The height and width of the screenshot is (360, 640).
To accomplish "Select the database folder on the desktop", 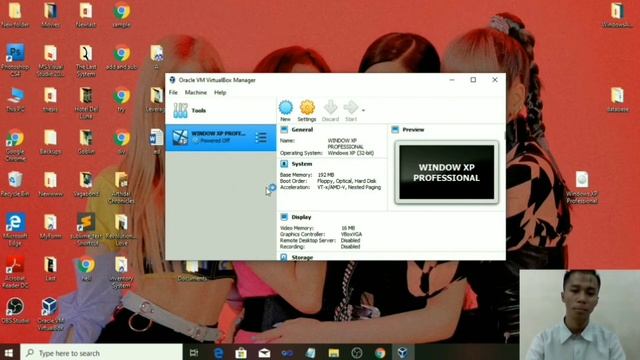I will click(x=617, y=100).
